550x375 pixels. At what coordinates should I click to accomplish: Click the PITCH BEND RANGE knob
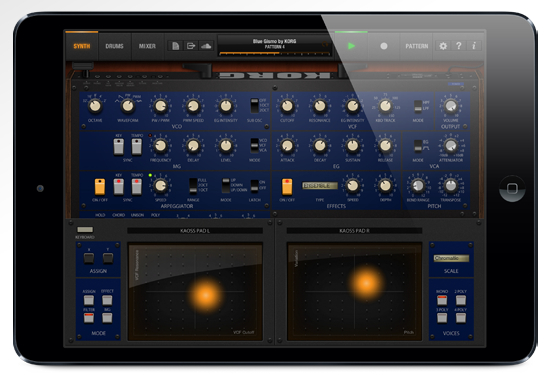(418, 186)
